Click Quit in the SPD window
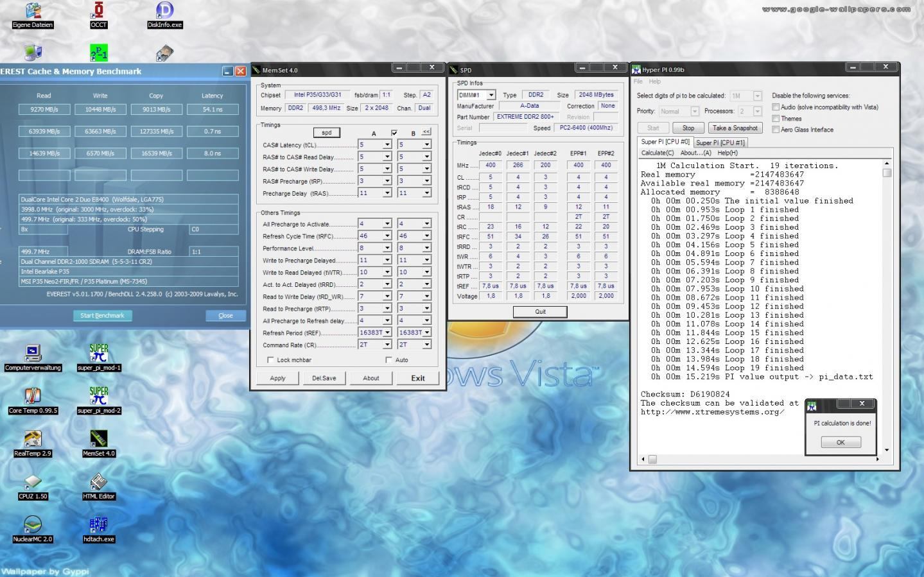This screenshot has width=924, height=577. 540,312
